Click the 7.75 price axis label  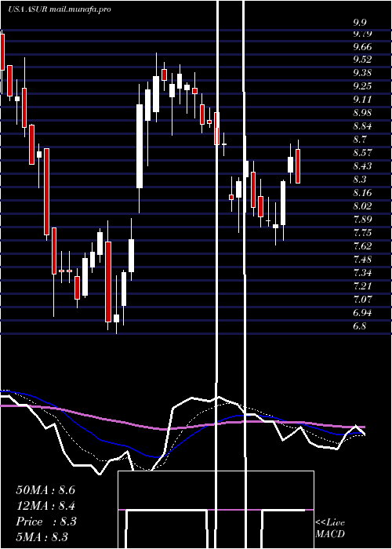tap(362, 233)
